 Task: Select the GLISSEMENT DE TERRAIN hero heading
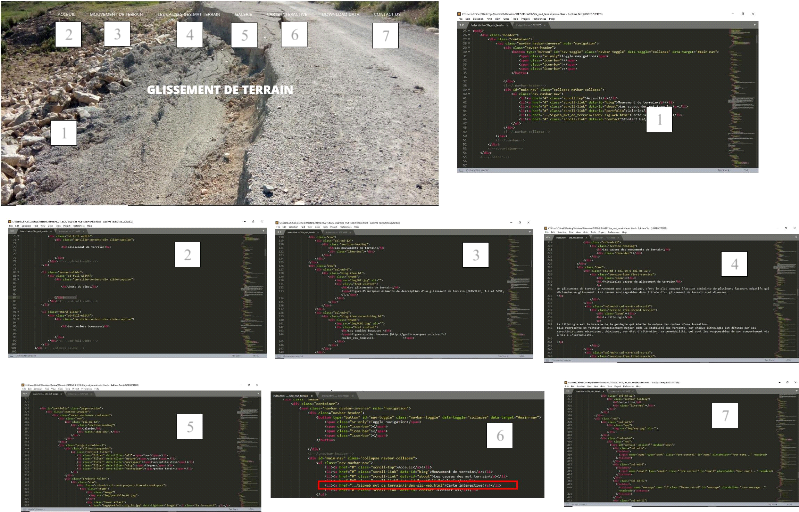pos(220,90)
